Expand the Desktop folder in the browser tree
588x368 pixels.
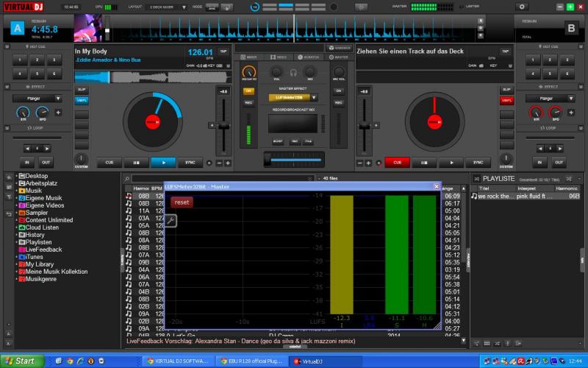pos(16,176)
